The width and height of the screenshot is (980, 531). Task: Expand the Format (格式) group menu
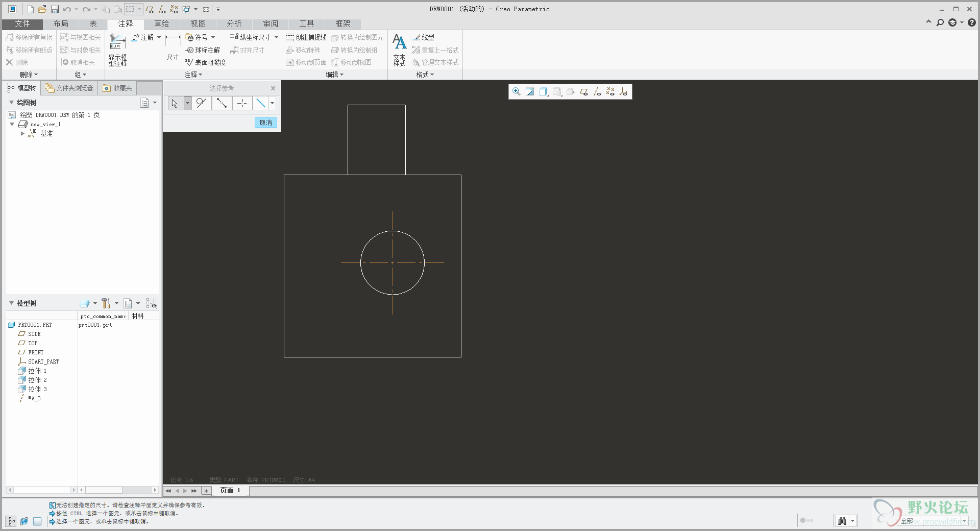point(425,75)
